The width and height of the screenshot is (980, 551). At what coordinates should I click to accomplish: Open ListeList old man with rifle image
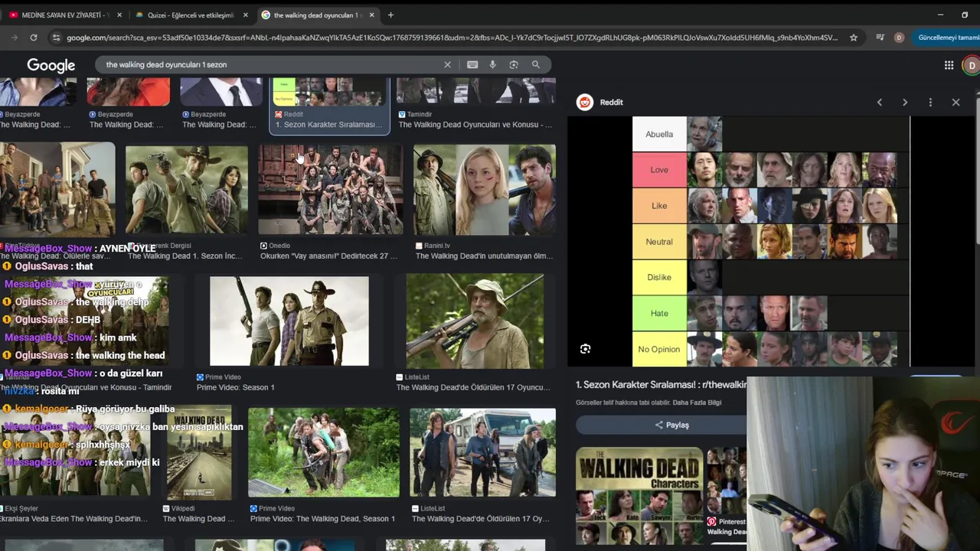[475, 321]
